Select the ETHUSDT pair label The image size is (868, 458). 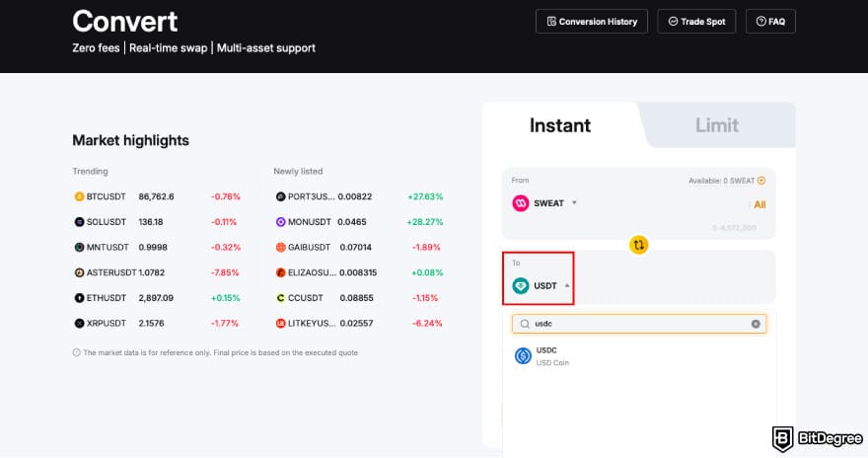[107, 298]
